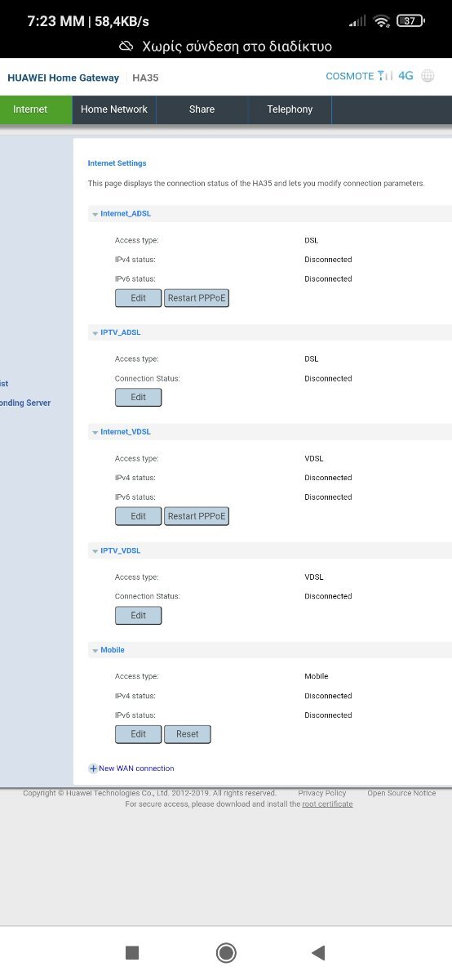
Task: Tap the plus icon for New WAN connection
Action: point(93,768)
